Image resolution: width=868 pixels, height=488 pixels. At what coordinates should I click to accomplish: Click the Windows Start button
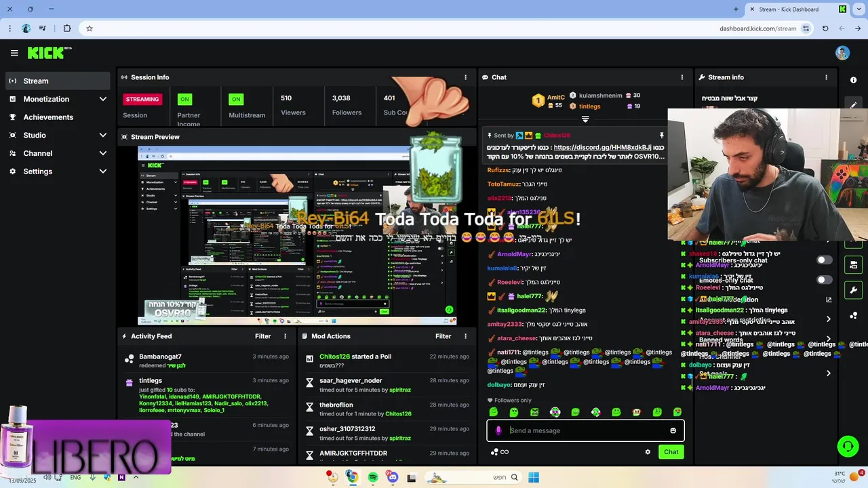[534, 477]
